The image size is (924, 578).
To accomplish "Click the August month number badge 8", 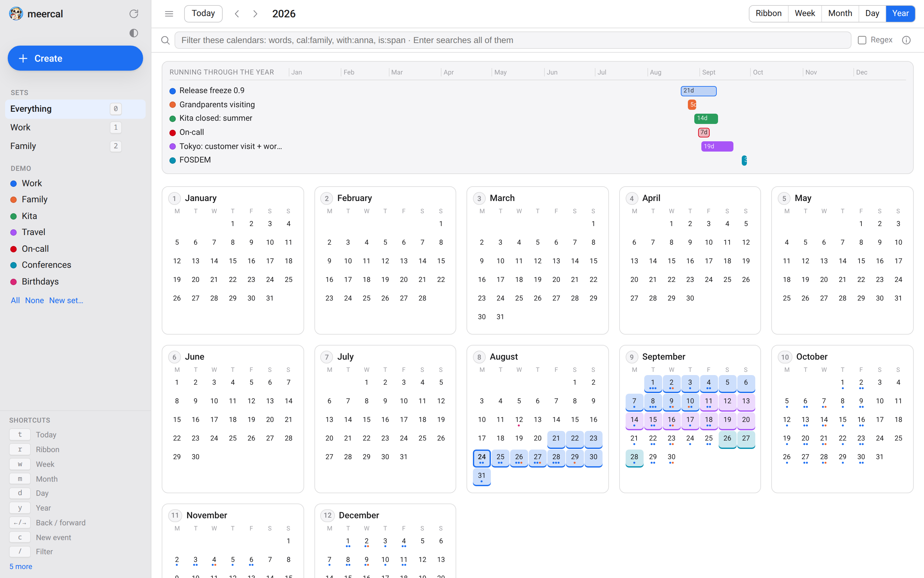I will [x=479, y=357].
